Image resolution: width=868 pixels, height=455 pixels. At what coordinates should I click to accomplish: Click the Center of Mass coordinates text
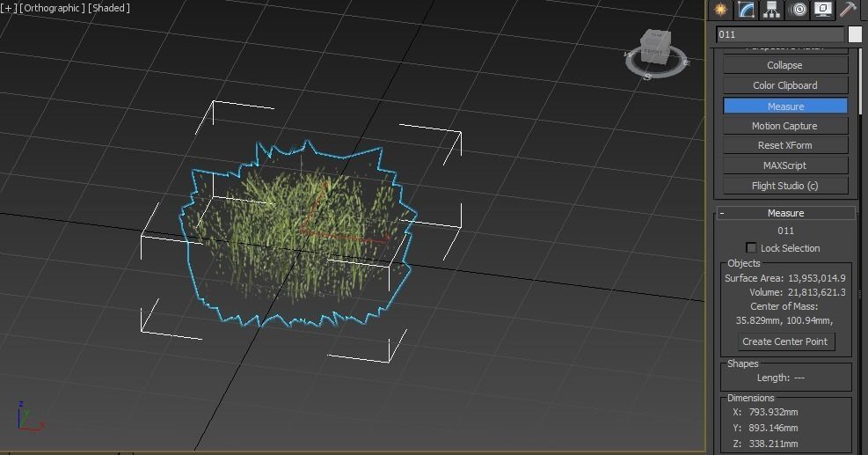click(784, 320)
